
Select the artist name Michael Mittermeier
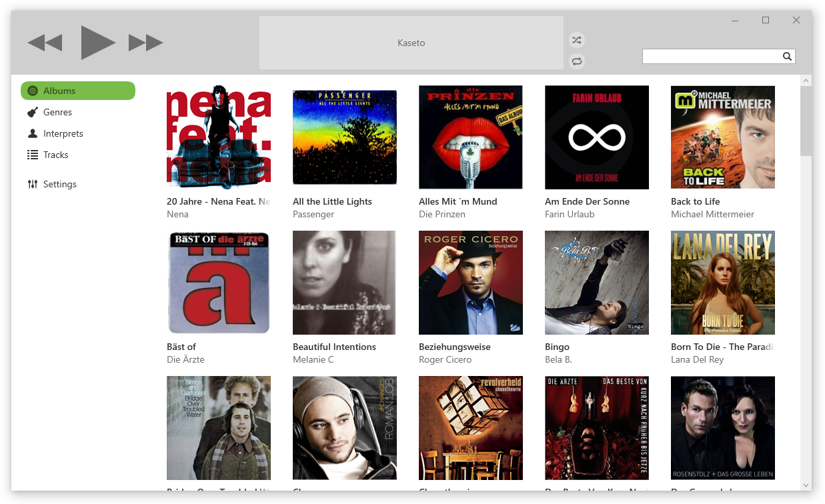712,214
